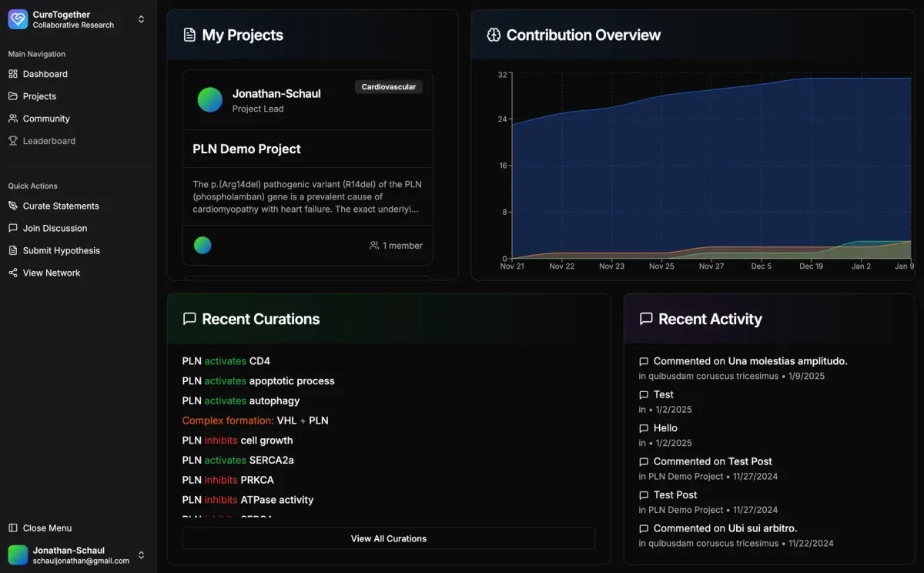Click the Projects folder icon
Image resolution: width=924 pixels, height=573 pixels.
coord(13,96)
